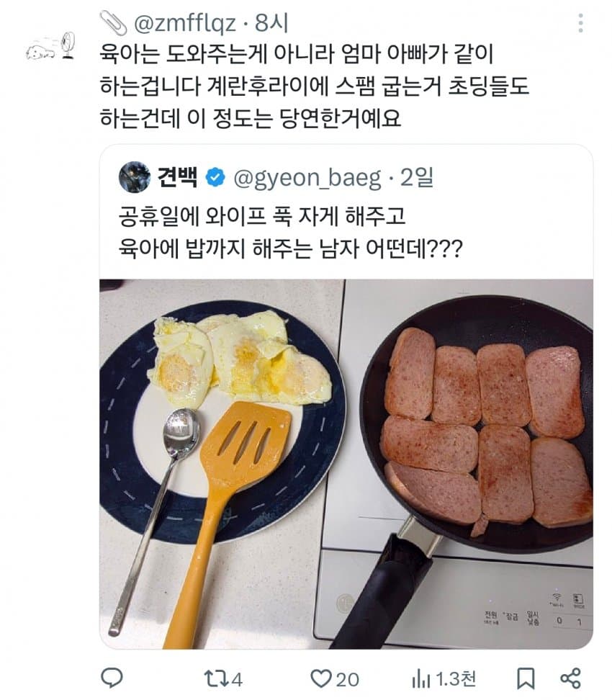Click the main tweet text starting 육아는
612x700 pixels.
click(x=315, y=84)
